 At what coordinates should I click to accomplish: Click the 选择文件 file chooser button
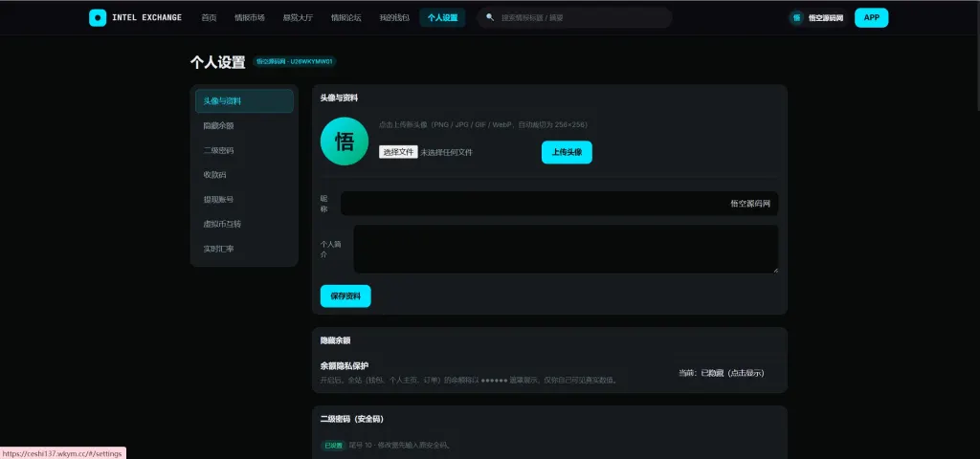tap(398, 152)
